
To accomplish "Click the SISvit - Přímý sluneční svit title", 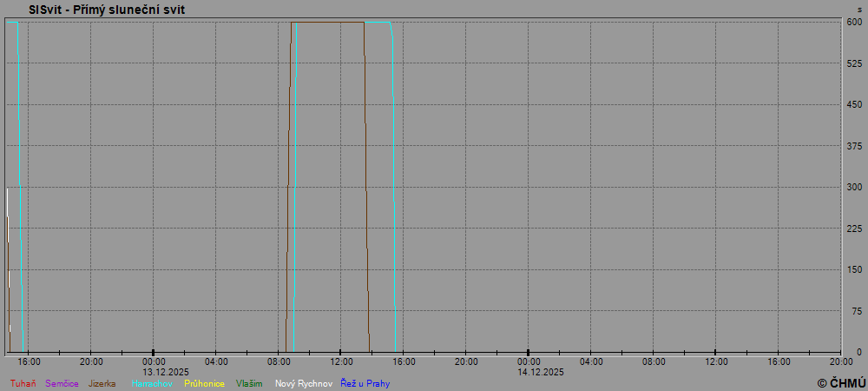I will [107, 10].
